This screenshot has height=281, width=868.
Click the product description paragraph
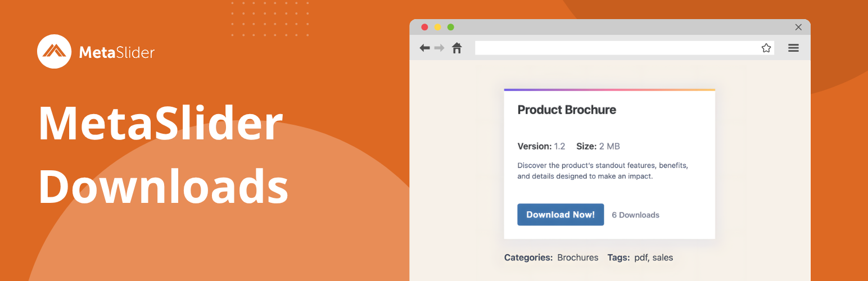coord(603,171)
